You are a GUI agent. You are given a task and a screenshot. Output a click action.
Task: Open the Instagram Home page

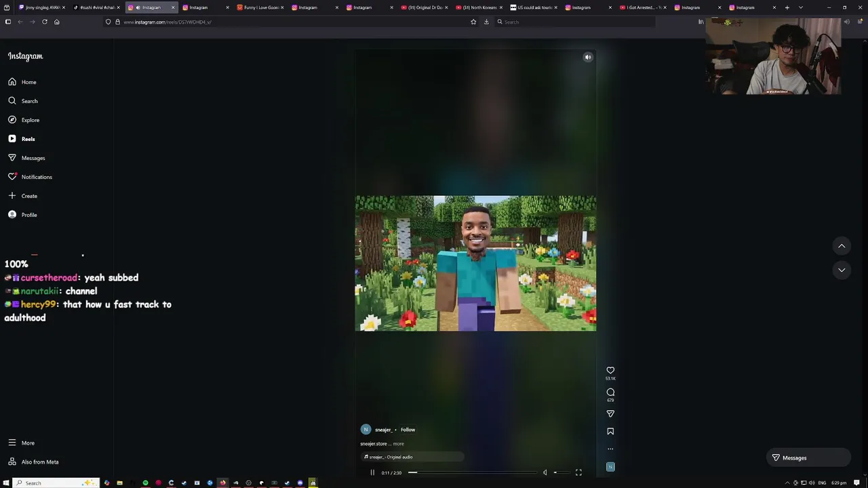(x=22, y=82)
